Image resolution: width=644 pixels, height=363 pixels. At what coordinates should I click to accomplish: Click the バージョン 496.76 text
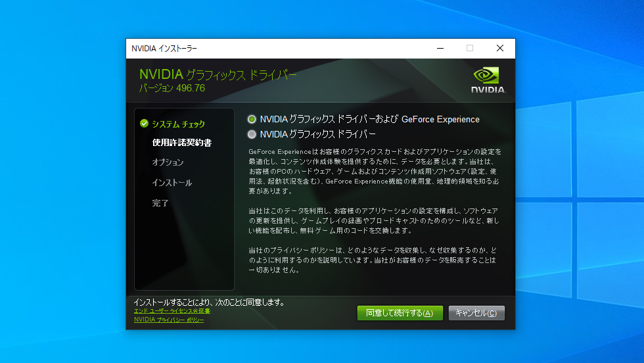172,88
